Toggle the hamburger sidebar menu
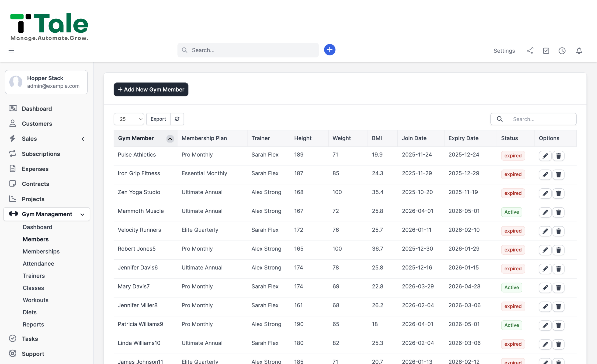The image size is (597, 364). pyautogui.click(x=11, y=50)
